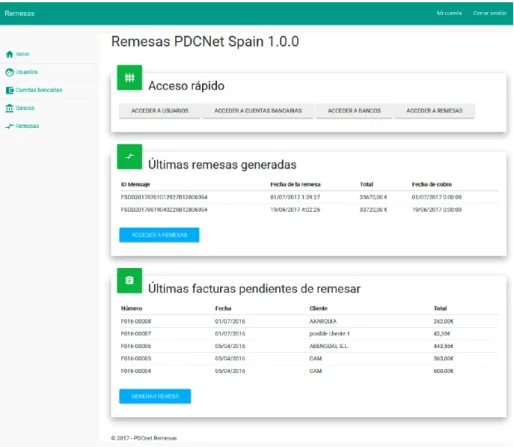This screenshot has height=447, width=514.
Task: Click client name posible cliente 1
Action: coord(329,334)
